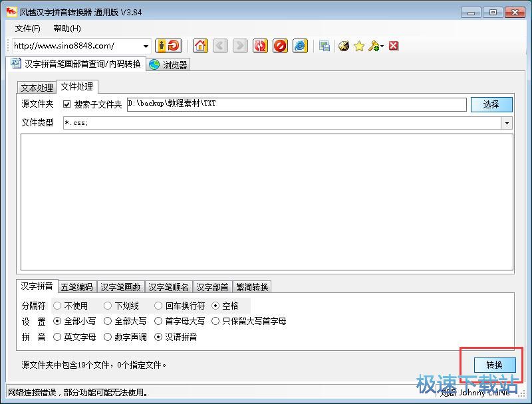Open the 汉字拼音 conversion tab
532x404 pixels.
click(x=37, y=286)
